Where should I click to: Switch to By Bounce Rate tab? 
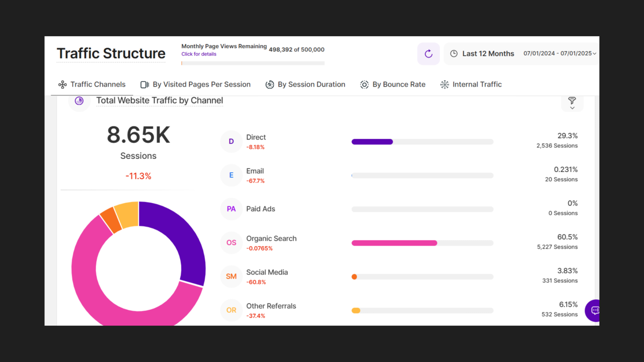tap(393, 84)
